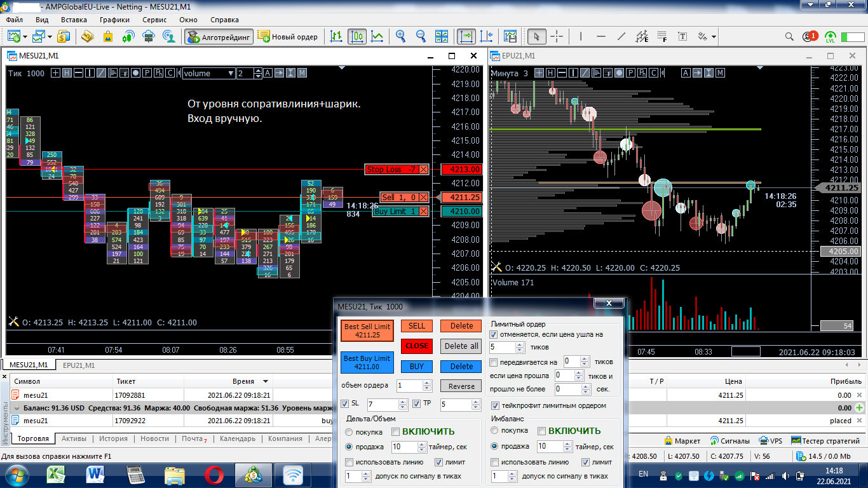
Task: Open the objects toolbar dropdown arrow
Action: point(714,37)
